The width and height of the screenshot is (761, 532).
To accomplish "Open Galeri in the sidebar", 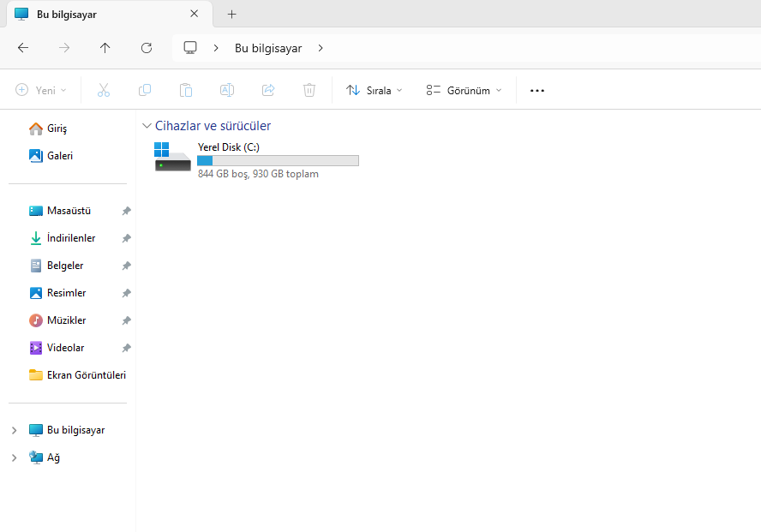I will click(x=59, y=156).
